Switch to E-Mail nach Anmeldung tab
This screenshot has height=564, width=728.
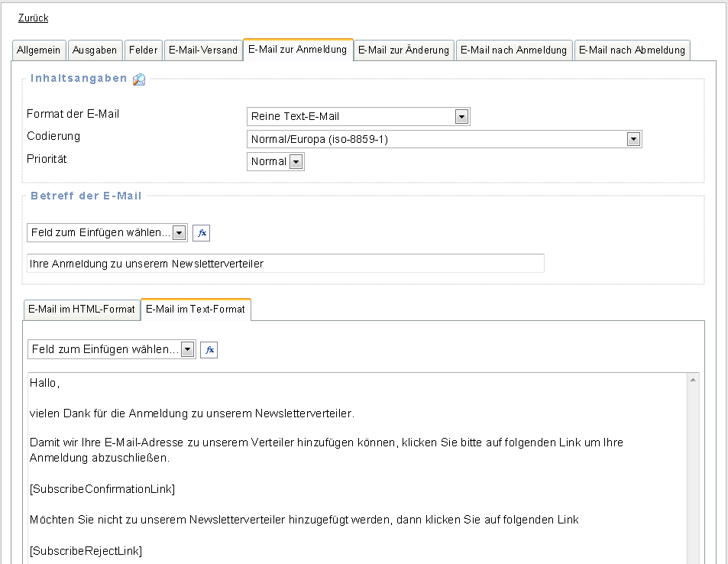[514, 50]
